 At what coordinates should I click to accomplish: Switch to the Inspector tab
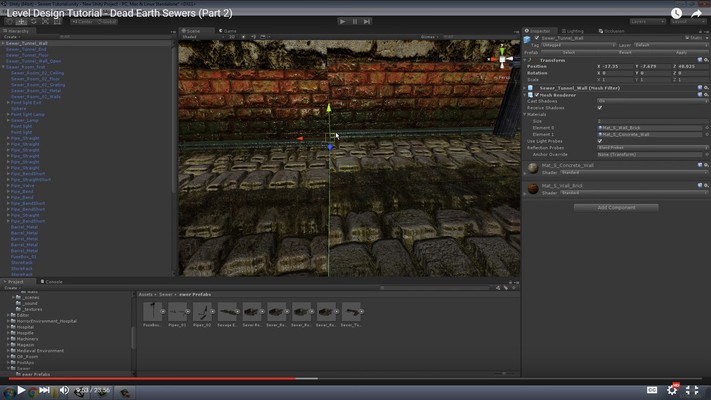click(x=538, y=31)
